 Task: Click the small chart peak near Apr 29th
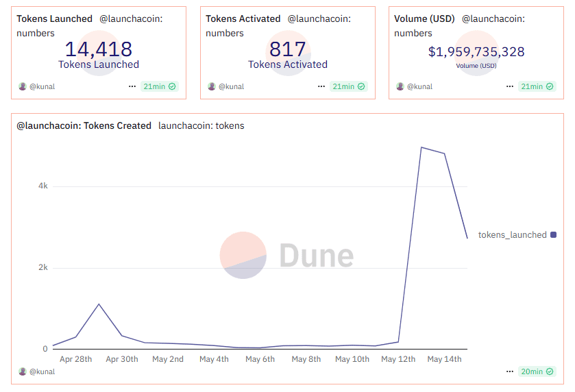click(x=99, y=304)
